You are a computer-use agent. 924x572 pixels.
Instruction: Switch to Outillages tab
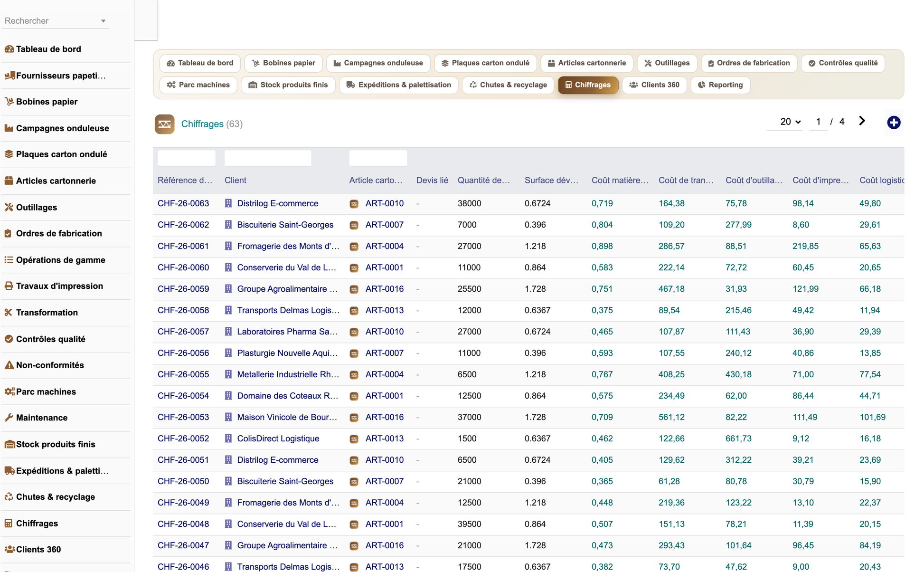pyautogui.click(x=667, y=63)
